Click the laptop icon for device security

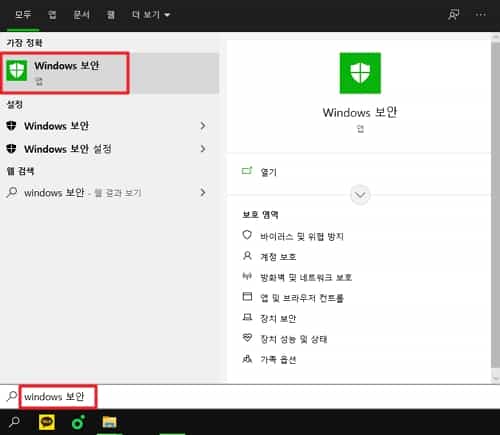pyautogui.click(x=247, y=317)
